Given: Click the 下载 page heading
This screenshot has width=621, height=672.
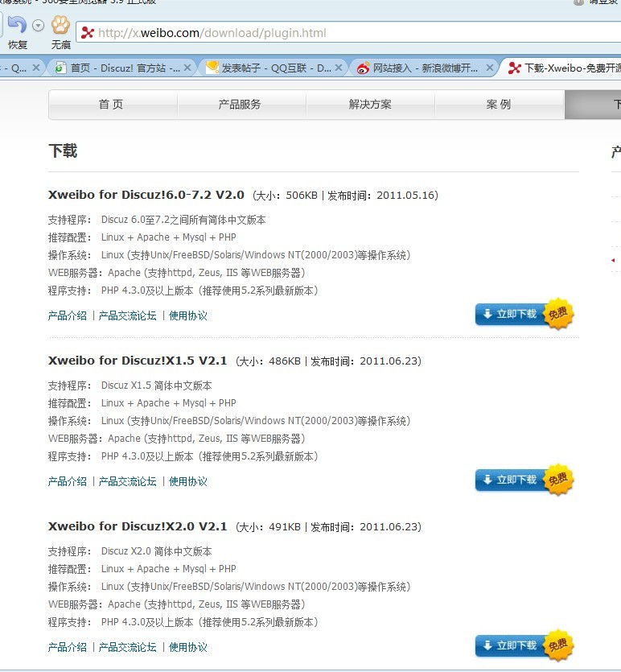Looking at the screenshot, I should click(x=63, y=150).
